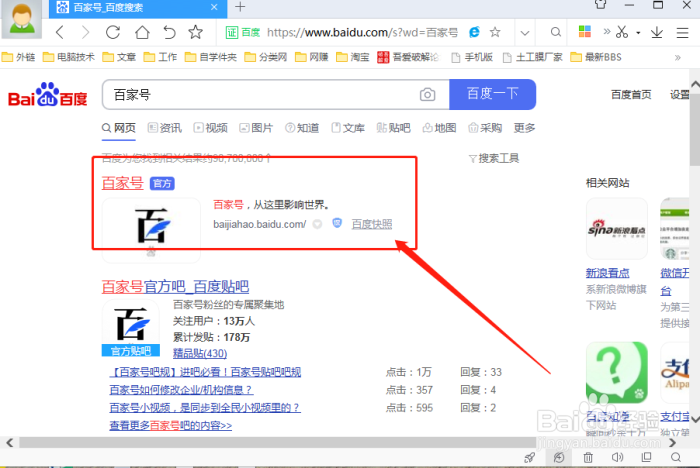Open the 工作 bookmark folder
Image resolution: width=700 pixels, height=468 pixels.
click(x=160, y=57)
